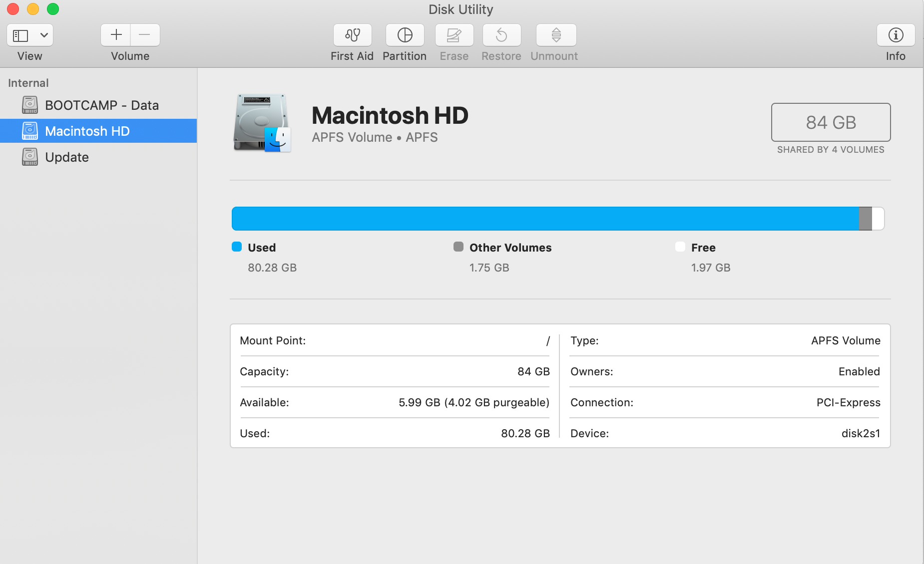Click the Other Volumes legend label
This screenshot has height=564, width=924.
tap(510, 248)
